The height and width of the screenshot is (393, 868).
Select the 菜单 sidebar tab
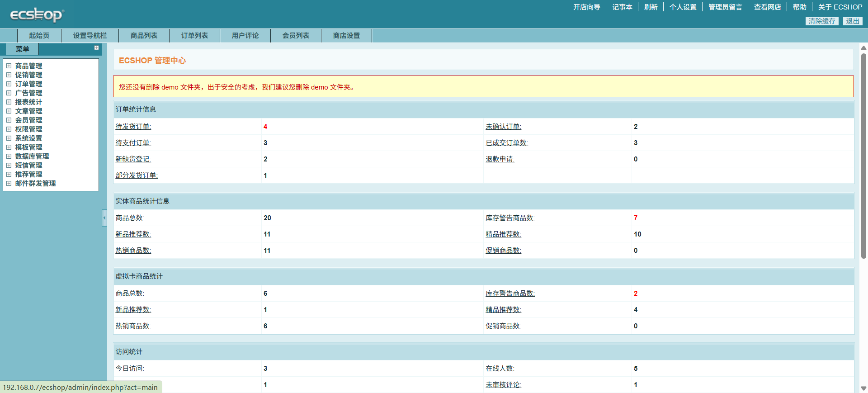tap(22, 49)
